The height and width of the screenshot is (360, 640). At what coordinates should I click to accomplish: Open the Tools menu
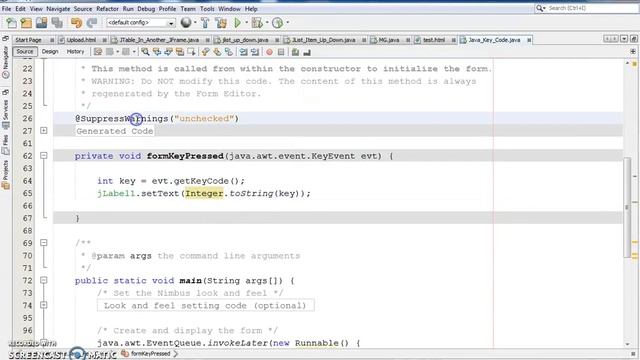(x=207, y=9)
